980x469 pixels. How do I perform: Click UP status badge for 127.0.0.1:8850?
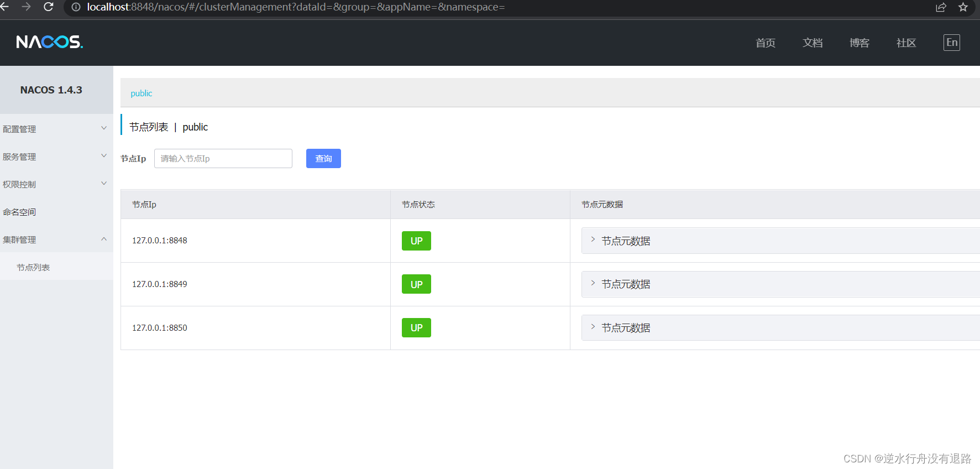(x=416, y=327)
